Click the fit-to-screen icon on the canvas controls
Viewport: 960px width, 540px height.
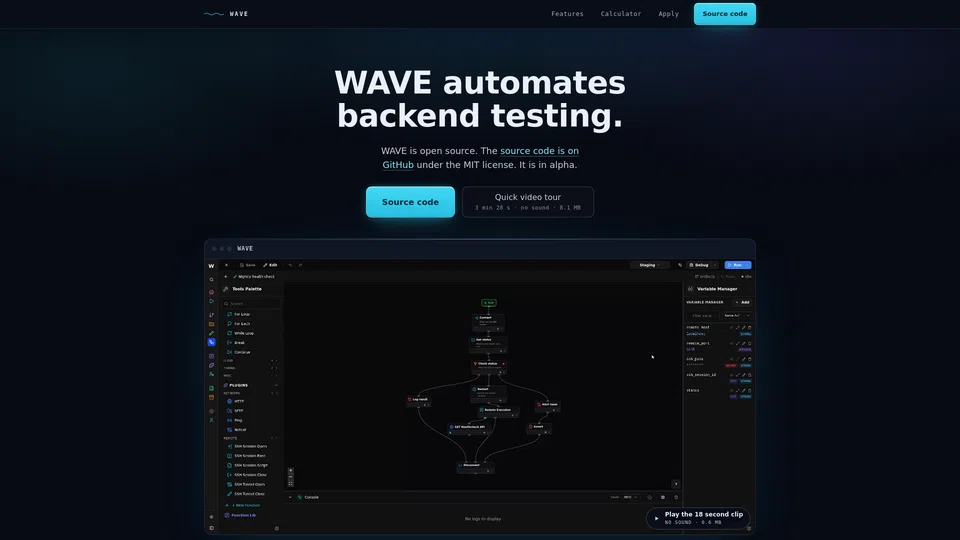(291, 484)
